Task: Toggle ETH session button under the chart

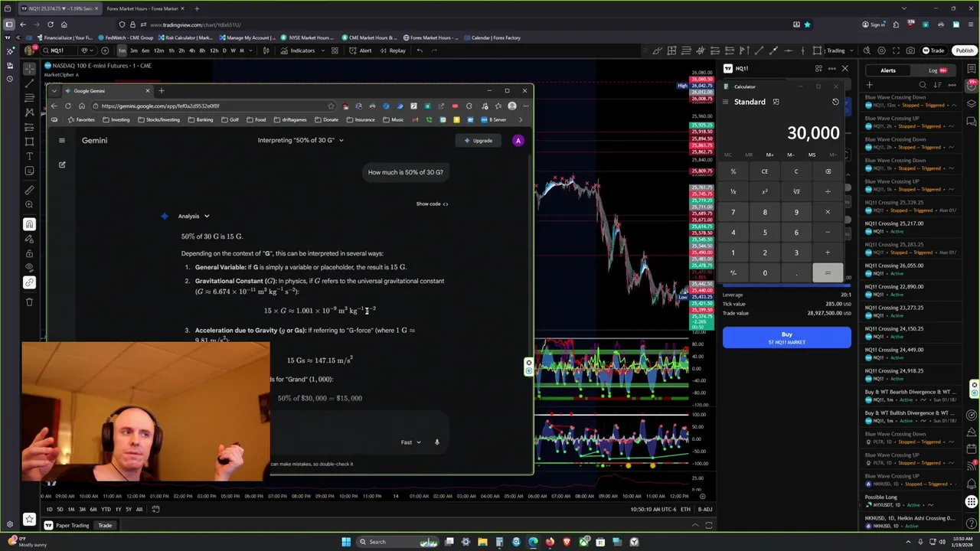Action: [x=685, y=509]
